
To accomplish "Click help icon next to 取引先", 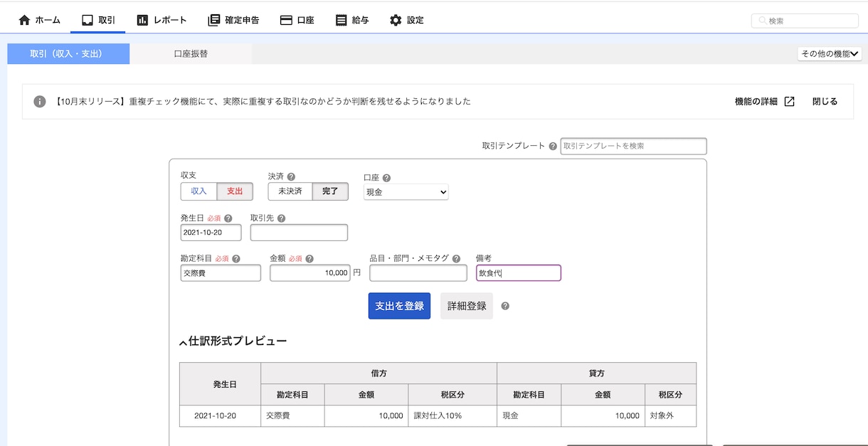I will pyautogui.click(x=281, y=218).
